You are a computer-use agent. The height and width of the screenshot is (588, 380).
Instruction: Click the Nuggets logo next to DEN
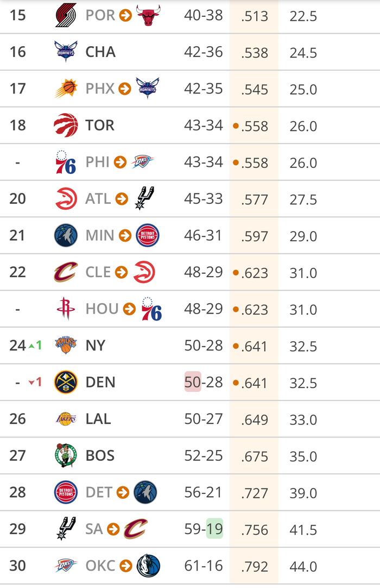pyautogui.click(x=66, y=382)
